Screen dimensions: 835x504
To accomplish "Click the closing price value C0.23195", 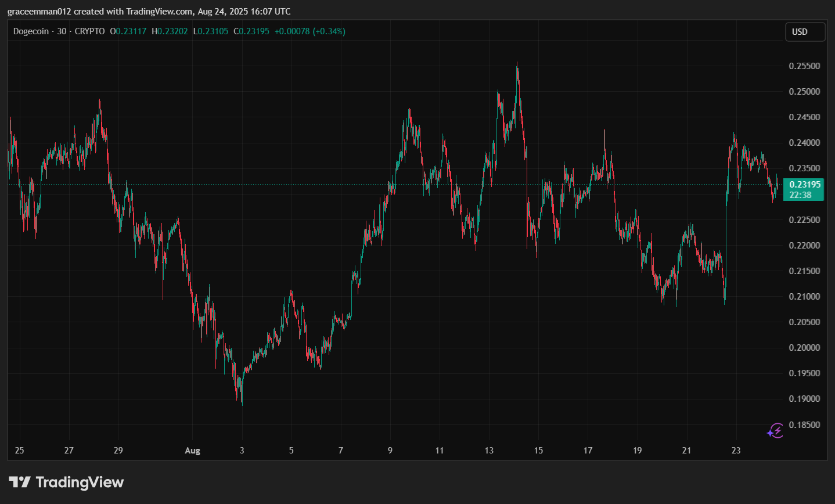I will [x=251, y=31].
